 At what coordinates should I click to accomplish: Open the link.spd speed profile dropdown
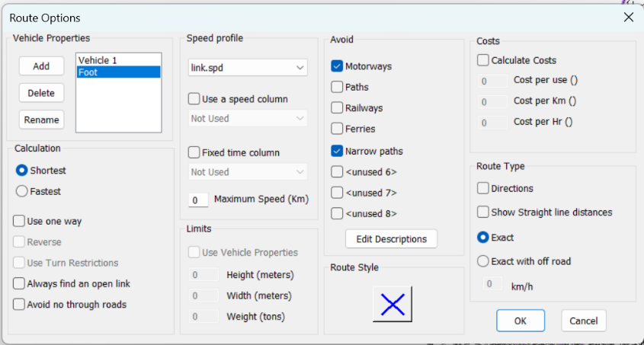click(x=248, y=69)
